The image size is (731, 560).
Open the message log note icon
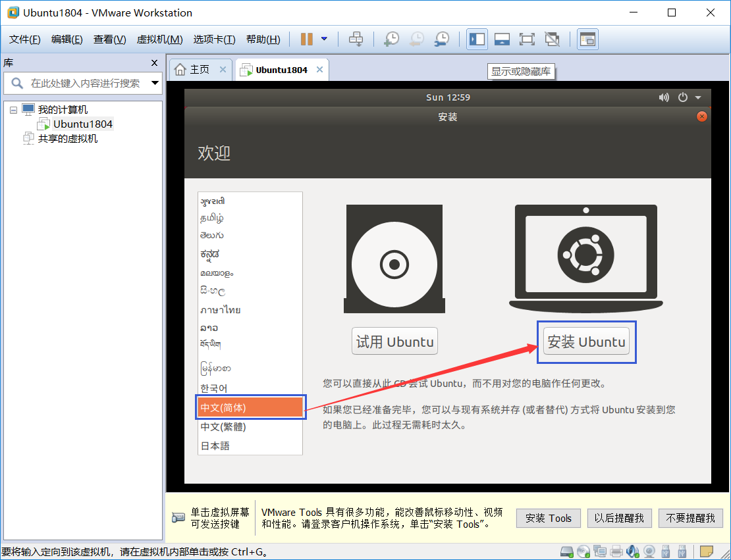tap(707, 552)
